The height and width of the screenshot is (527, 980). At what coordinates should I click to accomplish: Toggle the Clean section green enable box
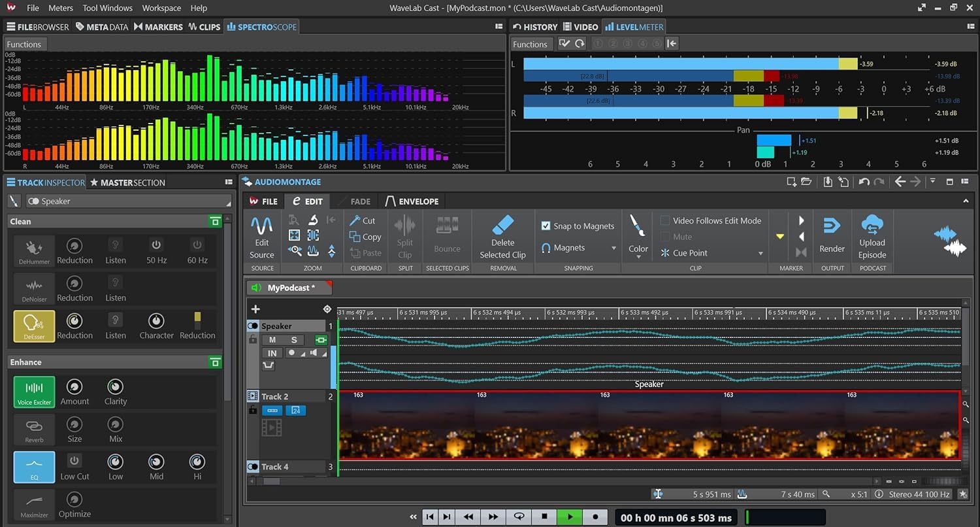[216, 222]
